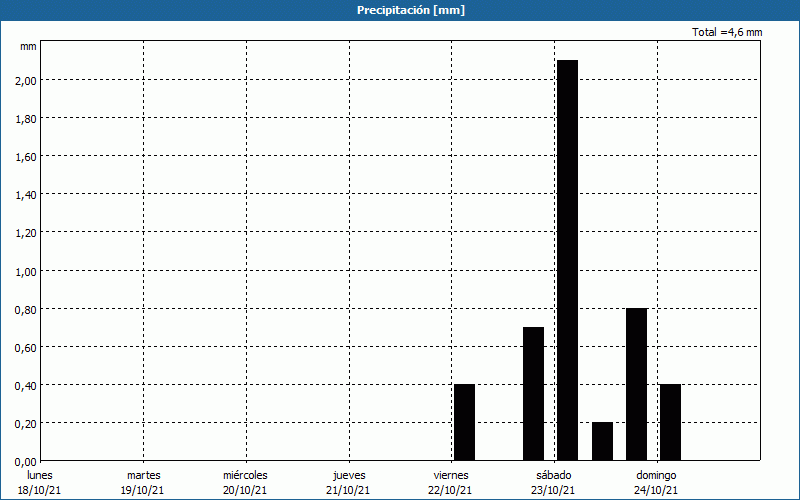The height and width of the screenshot is (500, 800).
Task: Click the 0,70 mm bar before sábado
Action: pos(534,394)
